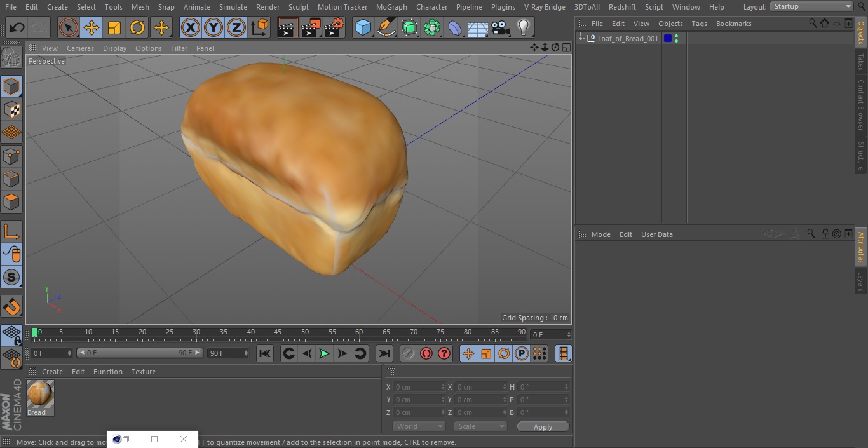The image size is (868, 448).
Task: Add a Floor environment object
Action: [x=478, y=28]
